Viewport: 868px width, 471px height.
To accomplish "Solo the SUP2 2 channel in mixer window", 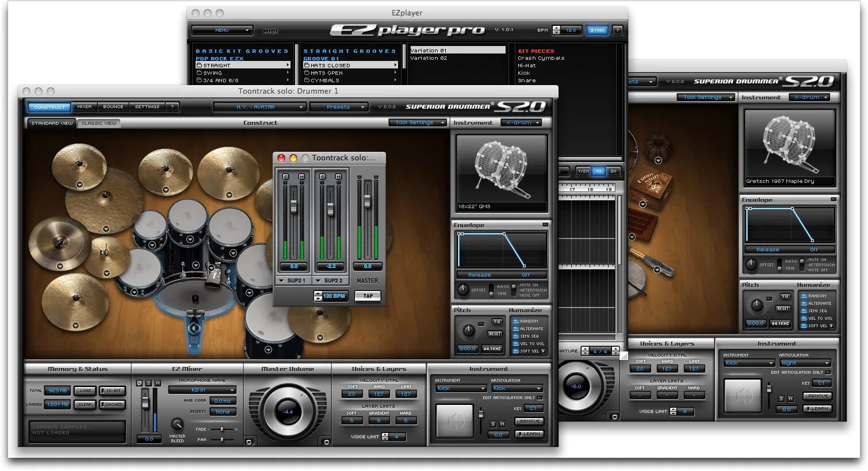I will click(x=322, y=177).
